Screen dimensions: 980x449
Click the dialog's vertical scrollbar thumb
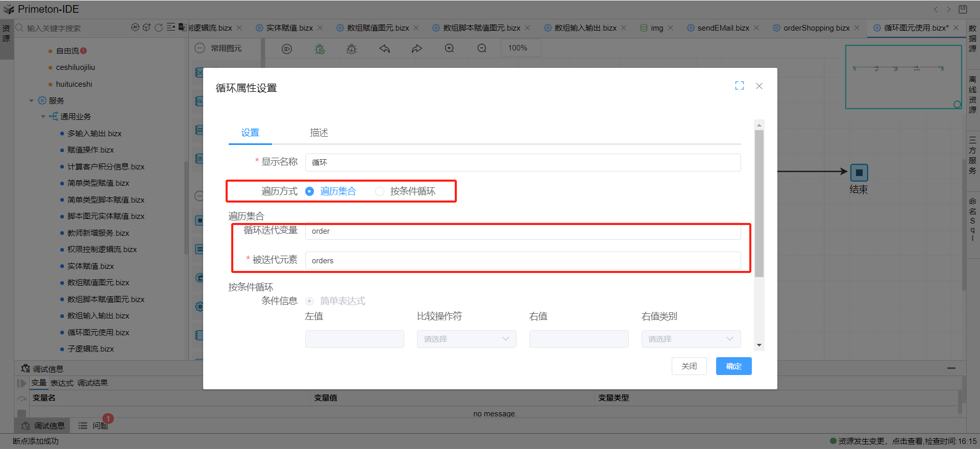(759, 203)
